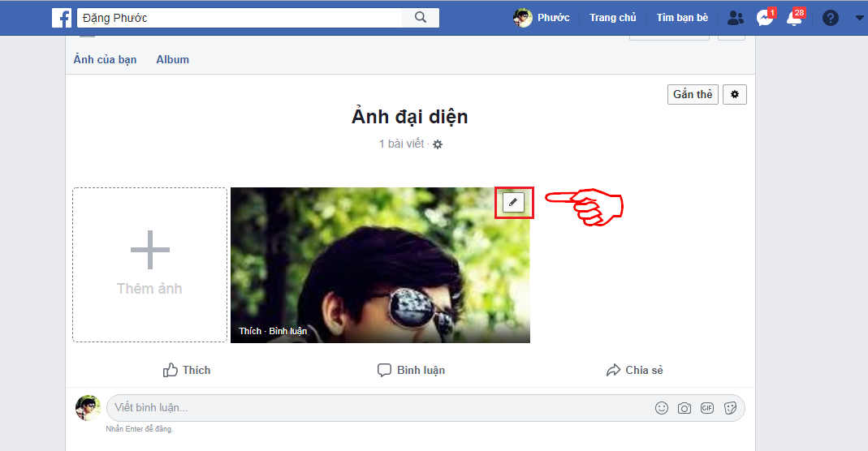
Task: Click Bình luận link overlaid on the photo
Action: 288,331
